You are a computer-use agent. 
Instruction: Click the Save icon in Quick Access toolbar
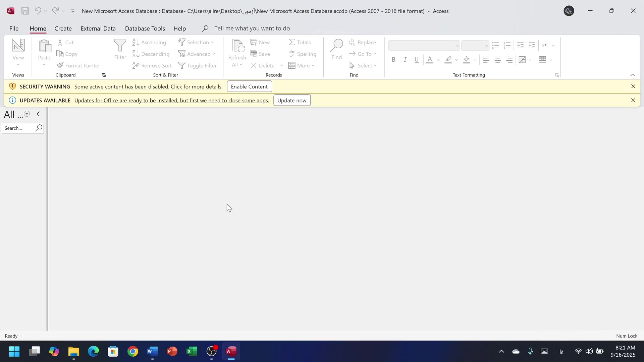tap(25, 11)
